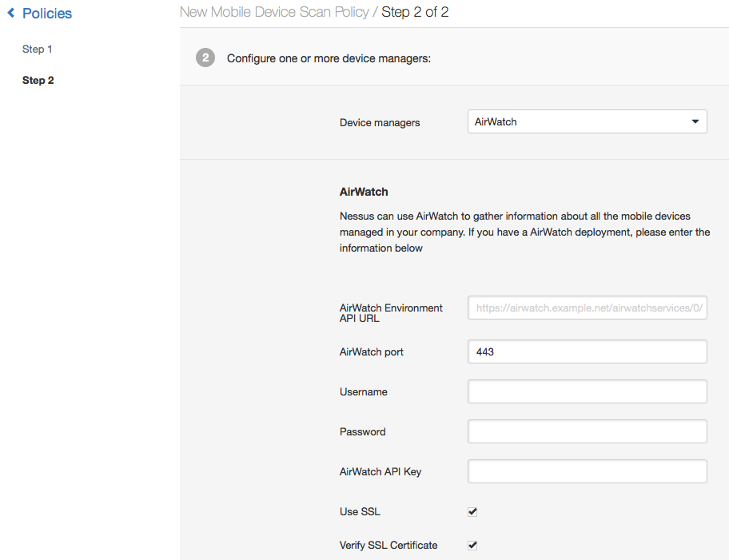Click the AirWatch Environment API URL field
This screenshot has width=729, height=560.
click(588, 308)
